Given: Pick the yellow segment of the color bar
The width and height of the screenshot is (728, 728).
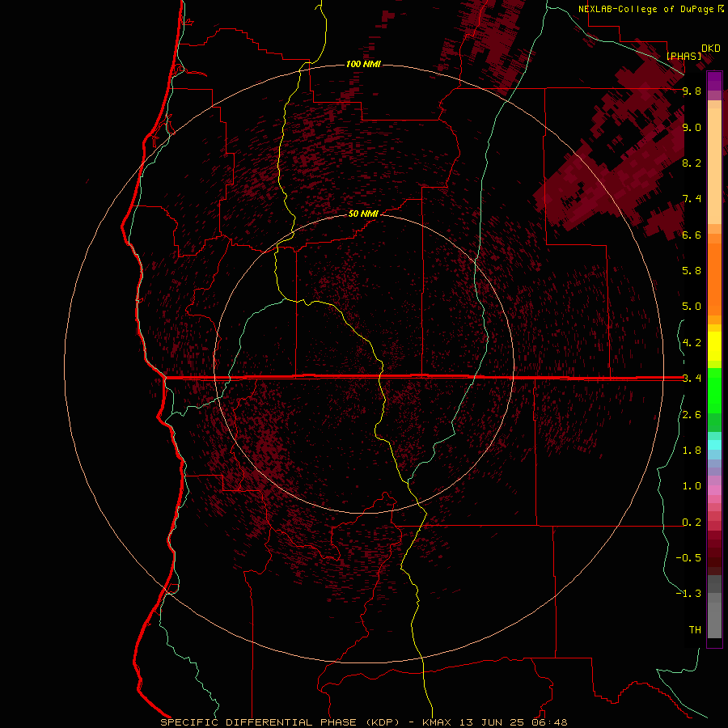Looking at the screenshot, I should point(714,346).
